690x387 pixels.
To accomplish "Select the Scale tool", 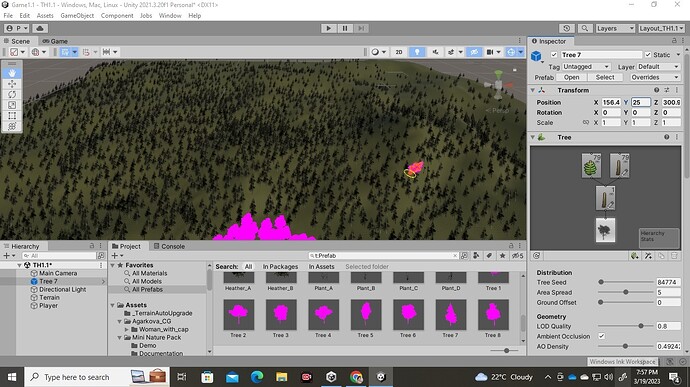I will tap(12, 105).
